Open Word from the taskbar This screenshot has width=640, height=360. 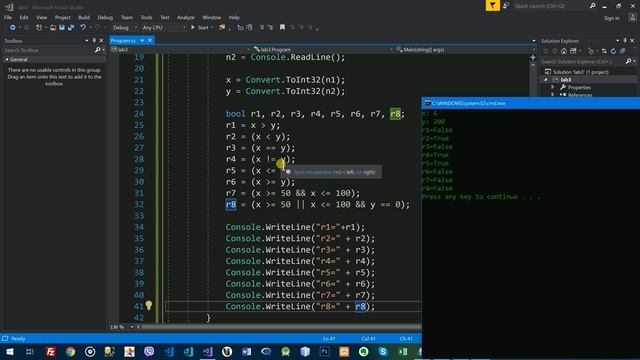tap(247, 351)
